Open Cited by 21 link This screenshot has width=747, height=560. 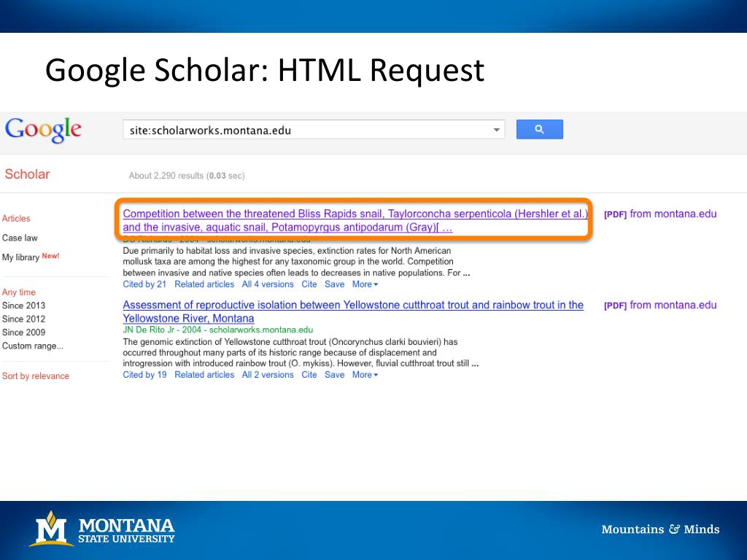pyautogui.click(x=144, y=284)
